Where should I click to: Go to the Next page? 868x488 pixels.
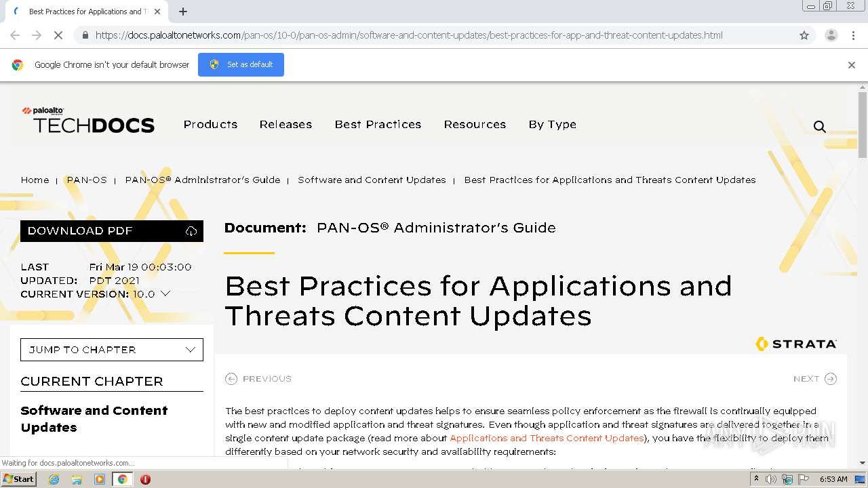(815, 379)
